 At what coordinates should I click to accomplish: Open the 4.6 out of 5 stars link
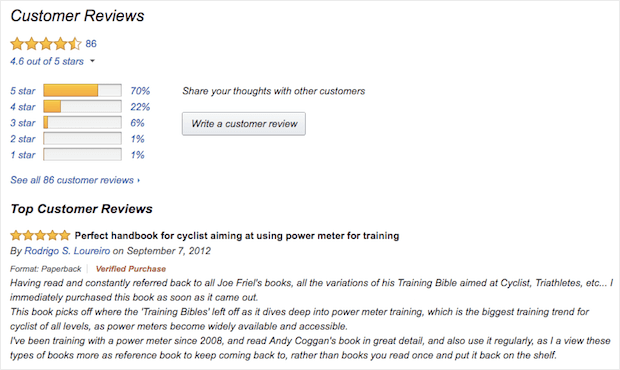point(47,61)
